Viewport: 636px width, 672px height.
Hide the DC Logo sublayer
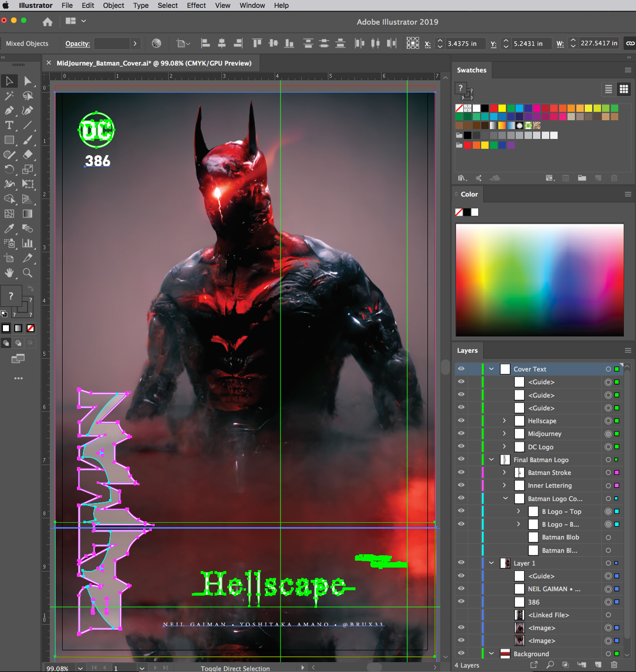coord(461,447)
